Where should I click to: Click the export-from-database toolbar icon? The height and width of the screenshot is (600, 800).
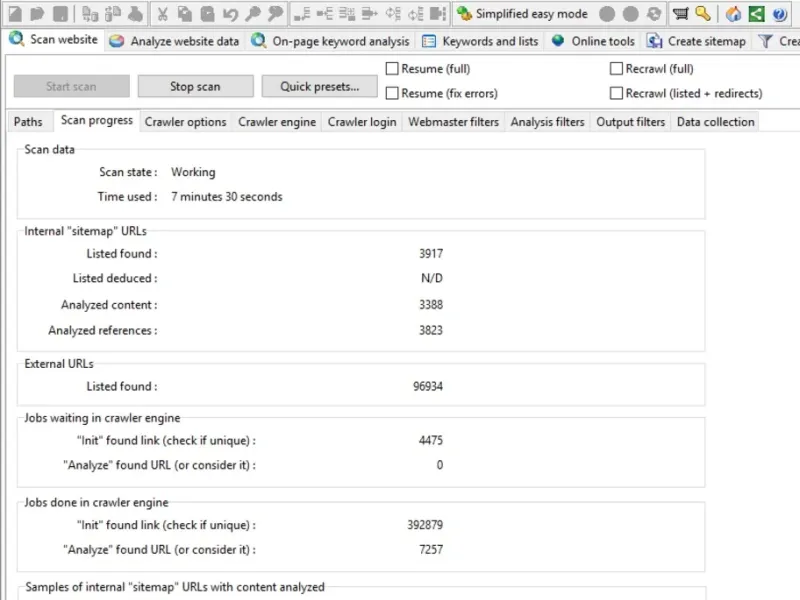[113, 14]
